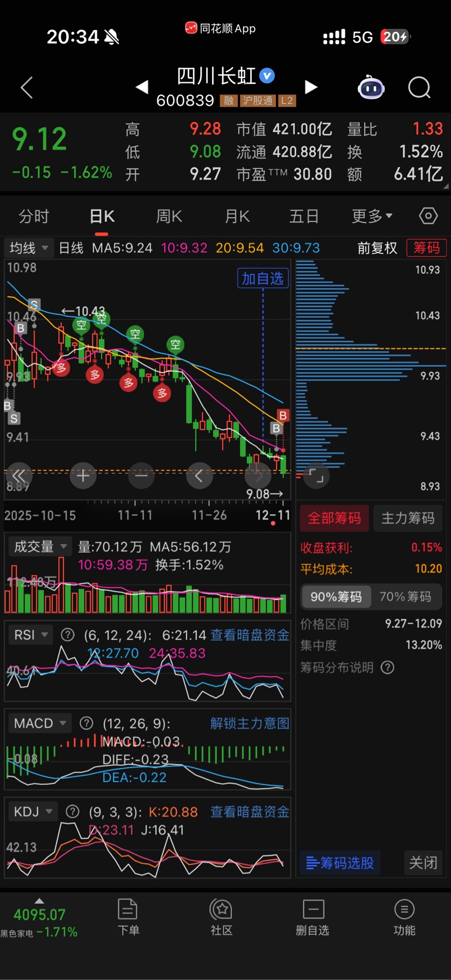Switch to the 五日 tab

pos(304,216)
